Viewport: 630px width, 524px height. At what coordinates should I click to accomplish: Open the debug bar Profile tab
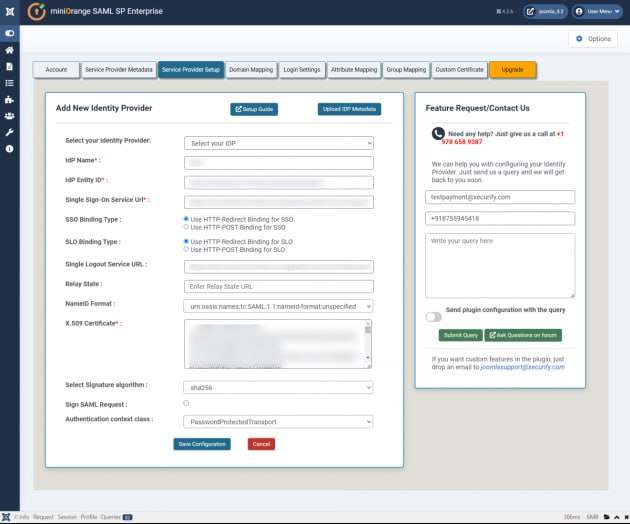tap(89, 517)
